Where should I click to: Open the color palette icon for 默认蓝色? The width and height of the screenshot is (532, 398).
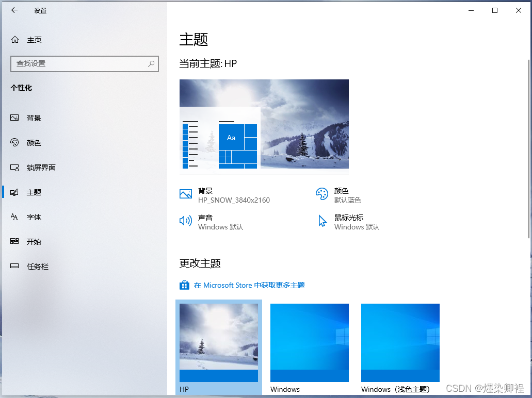321,194
